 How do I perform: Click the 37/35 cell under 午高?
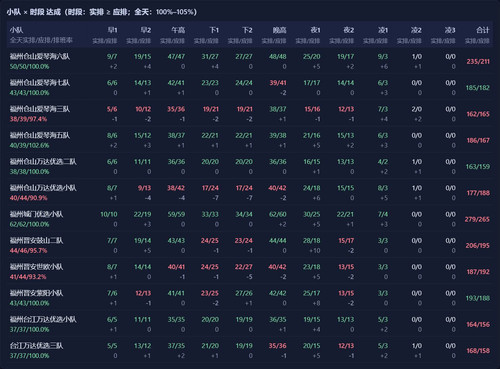point(176,346)
